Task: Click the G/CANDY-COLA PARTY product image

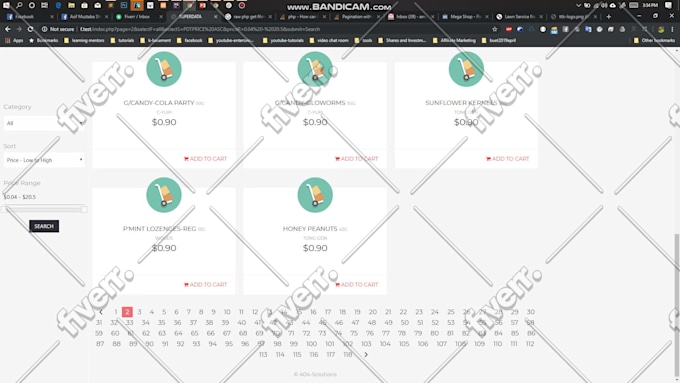Action: (164, 69)
